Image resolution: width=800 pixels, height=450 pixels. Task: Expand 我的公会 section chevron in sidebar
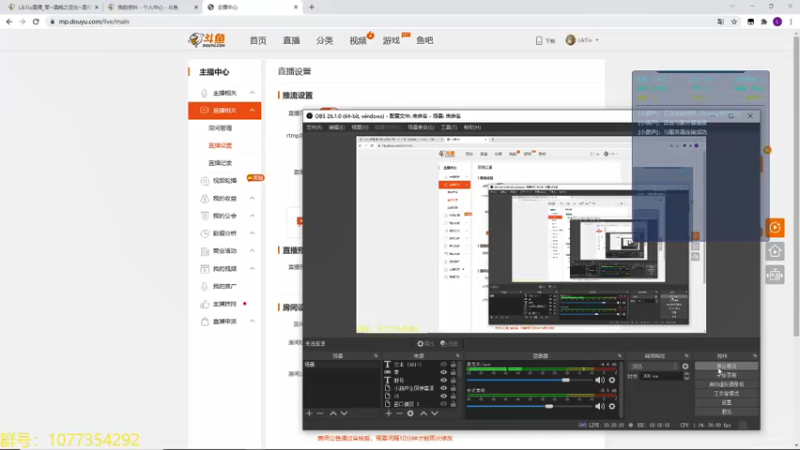pos(252,216)
